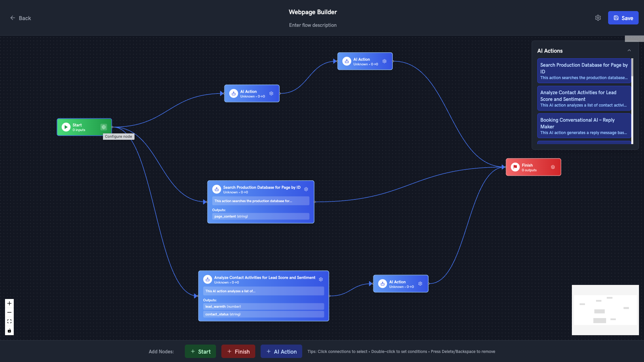Click gear on Analyze Contact Activities node
This screenshot has width=644, height=362.
click(321, 280)
